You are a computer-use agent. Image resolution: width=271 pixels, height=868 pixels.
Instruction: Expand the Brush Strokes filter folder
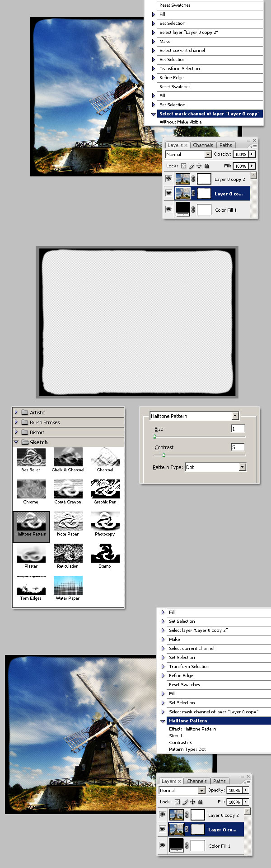click(16, 422)
